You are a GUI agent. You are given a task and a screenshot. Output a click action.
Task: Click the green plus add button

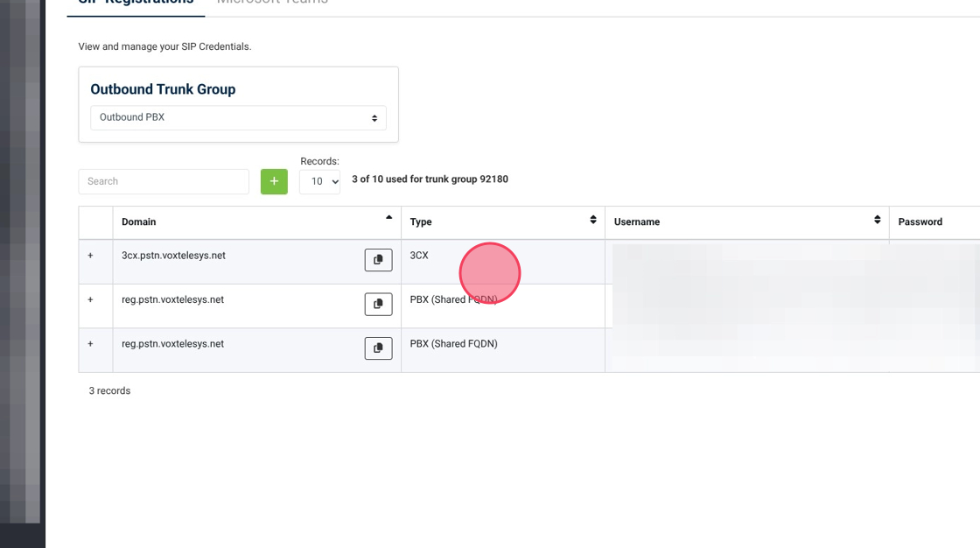tap(274, 181)
